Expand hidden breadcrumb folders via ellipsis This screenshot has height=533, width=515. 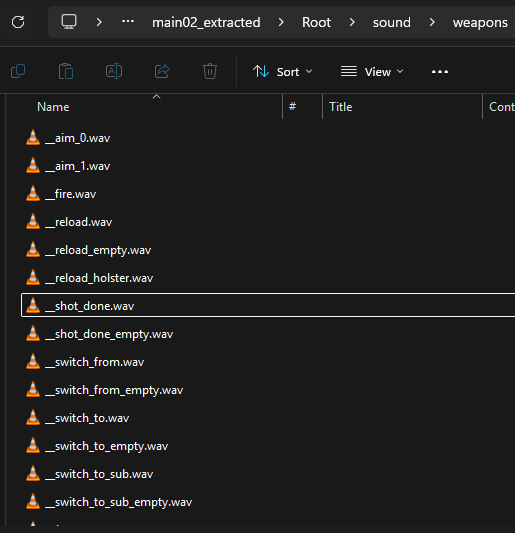tap(128, 22)
